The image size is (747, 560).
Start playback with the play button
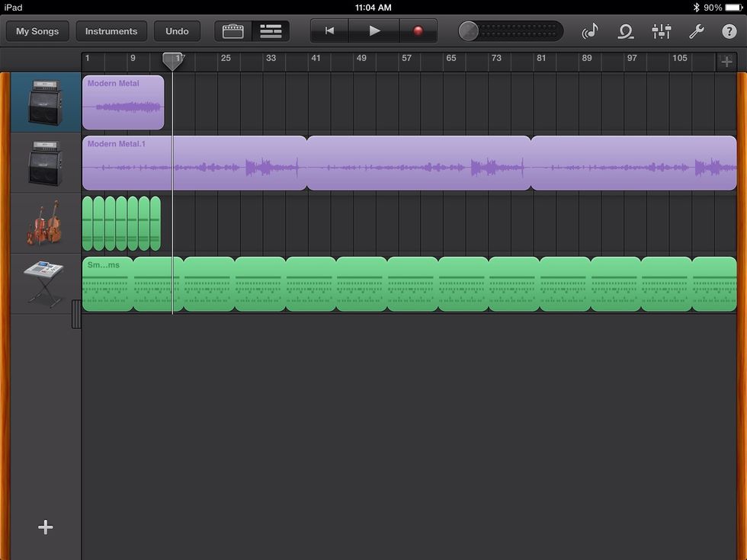tap(373, 30)
